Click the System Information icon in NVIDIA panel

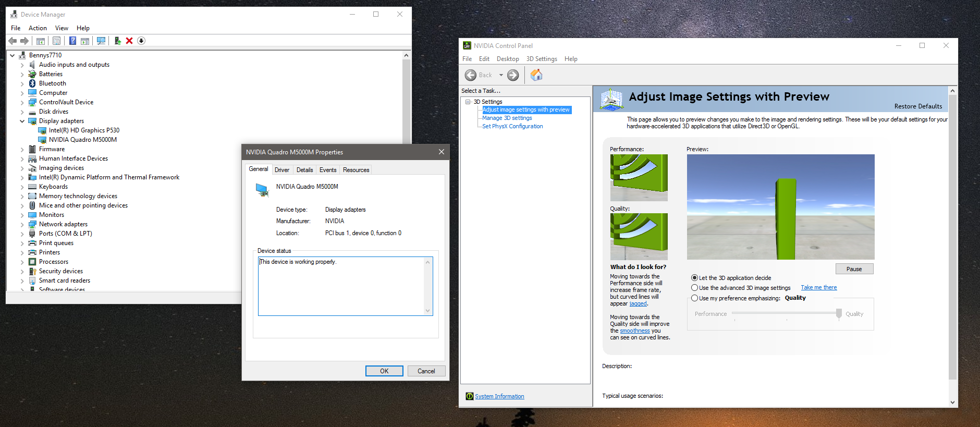pos(470,396)
